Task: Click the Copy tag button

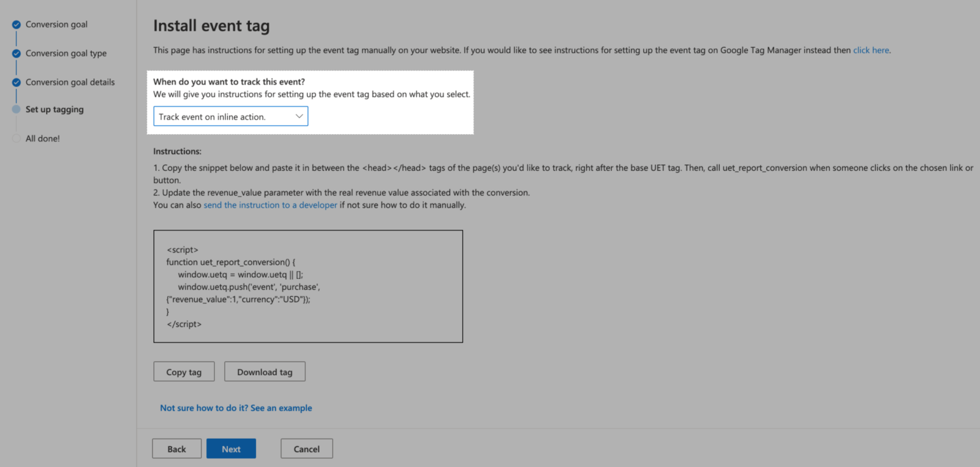Action: coord(184,372)
